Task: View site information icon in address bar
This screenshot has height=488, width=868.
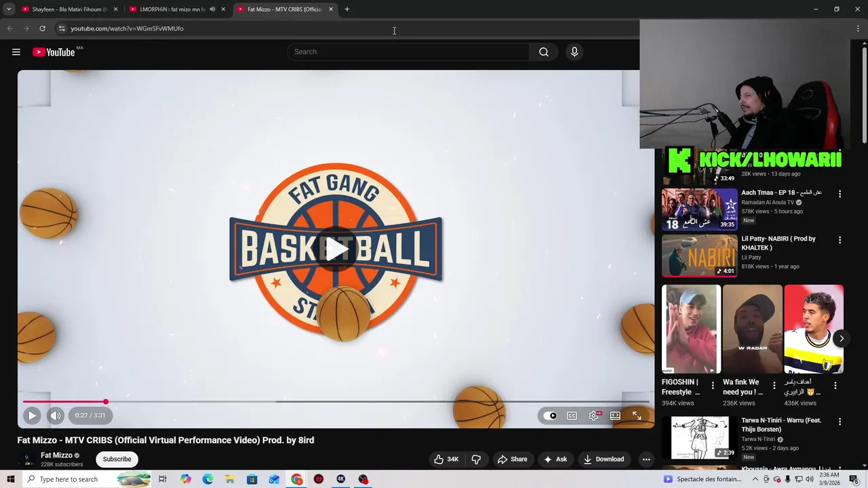Action: pyautogui.click(x=61, y=28)
